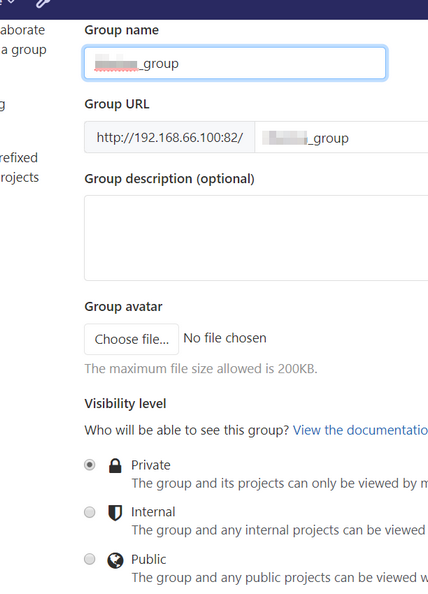Focus the Group URL path field

(x=341, y=137)
